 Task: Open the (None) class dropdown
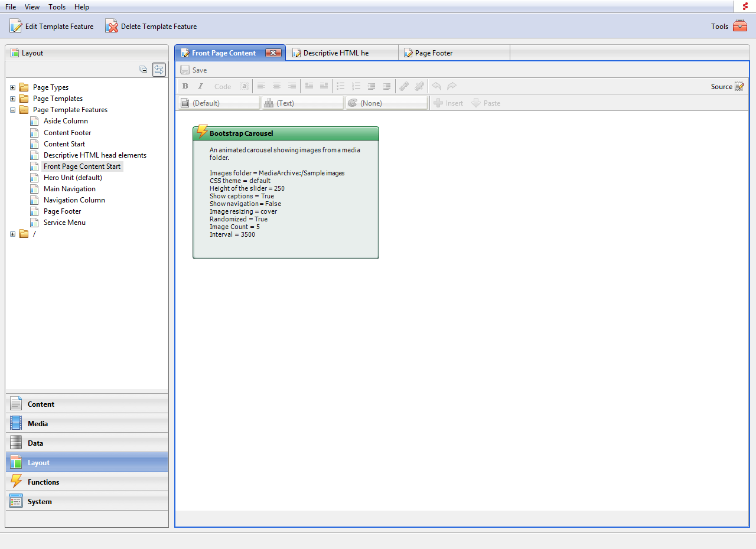(386, 103)
